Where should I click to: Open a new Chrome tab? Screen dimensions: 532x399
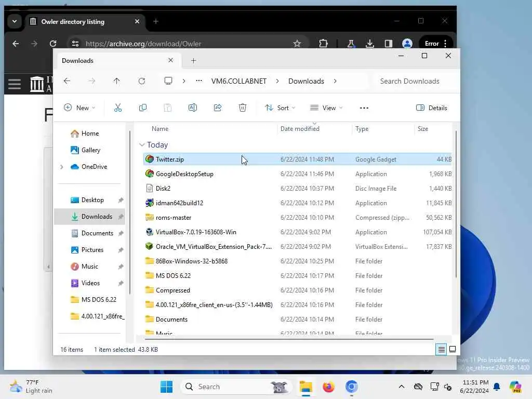pyautogui.click(x=156, y=21)
